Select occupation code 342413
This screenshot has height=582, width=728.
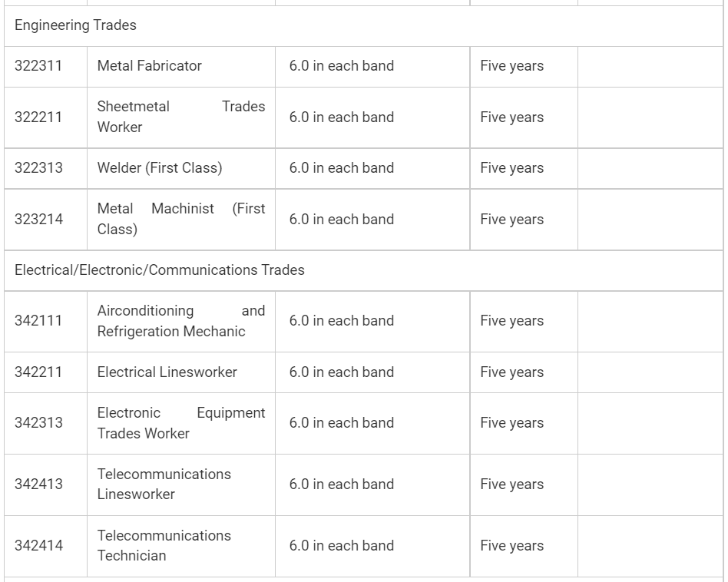38,484
